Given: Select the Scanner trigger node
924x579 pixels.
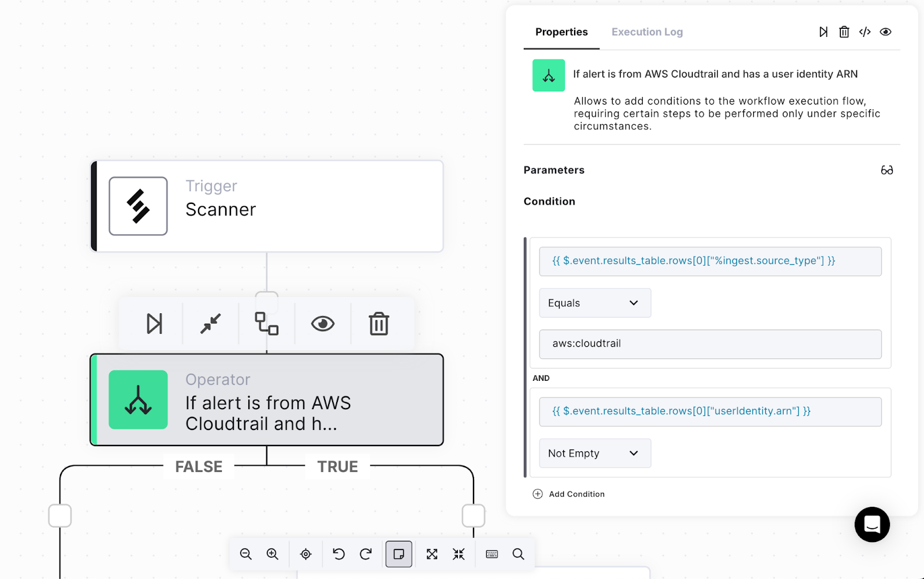Looking at the screenshot, I should click(x=267, y=206).
